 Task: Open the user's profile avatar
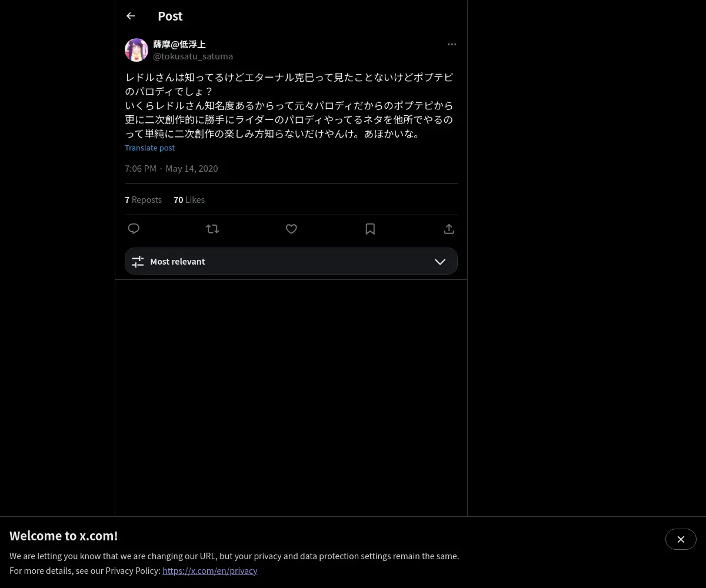tap(136, 50)
